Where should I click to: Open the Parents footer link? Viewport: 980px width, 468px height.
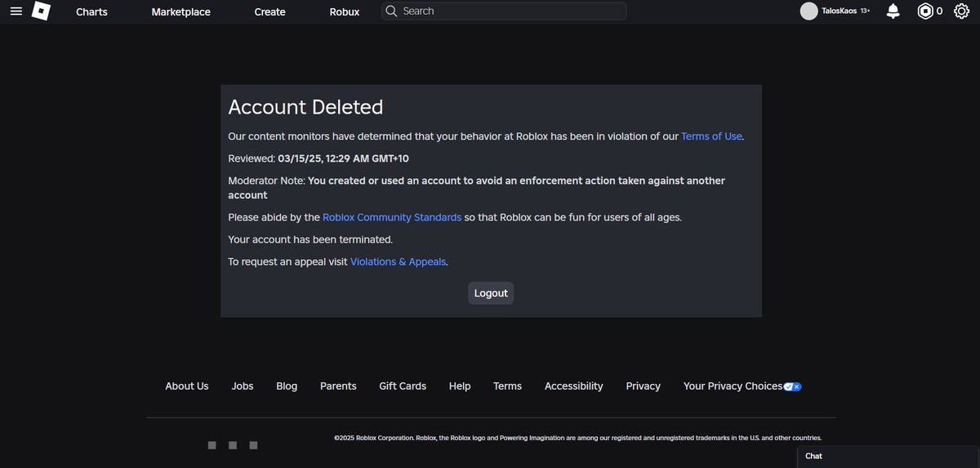click(338, 386)
